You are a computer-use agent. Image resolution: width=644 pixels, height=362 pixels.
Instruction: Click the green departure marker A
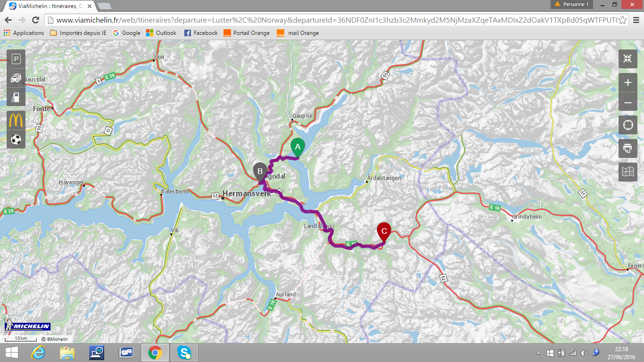(x=297, y=147)
